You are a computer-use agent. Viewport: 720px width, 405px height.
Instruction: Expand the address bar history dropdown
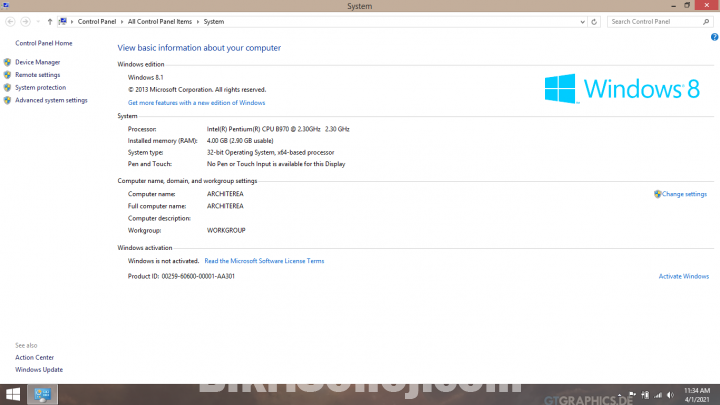tap(582, 22)
